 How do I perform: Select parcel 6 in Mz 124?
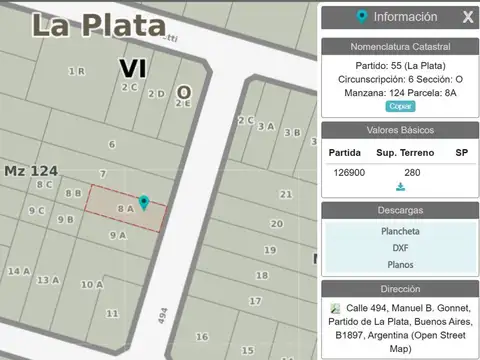click(112, 144)
